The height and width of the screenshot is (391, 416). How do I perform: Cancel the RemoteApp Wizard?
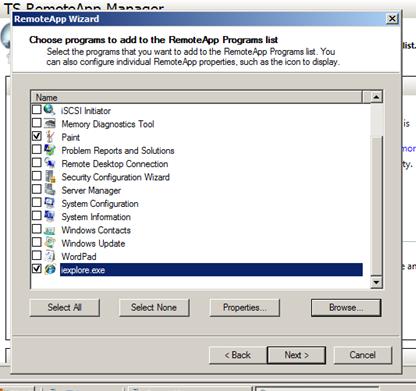point(363,355)
